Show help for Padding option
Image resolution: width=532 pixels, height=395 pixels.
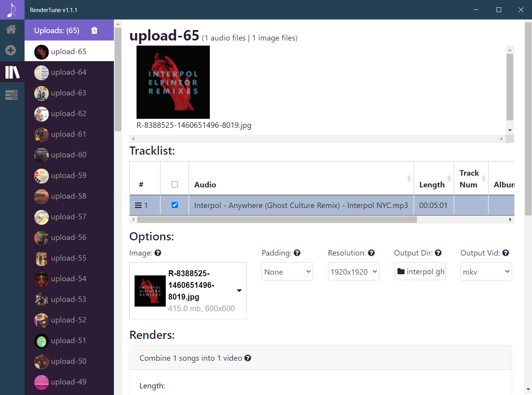[x=297, y=253]
